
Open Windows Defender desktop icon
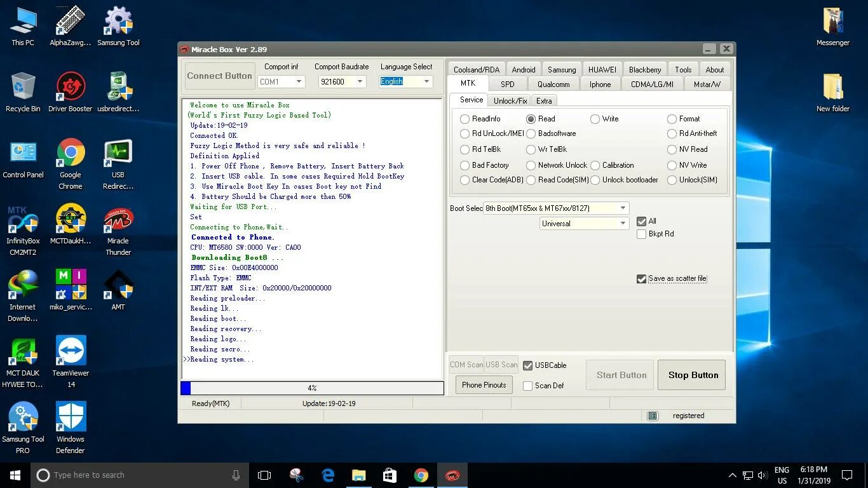click(x=70, y=428)
